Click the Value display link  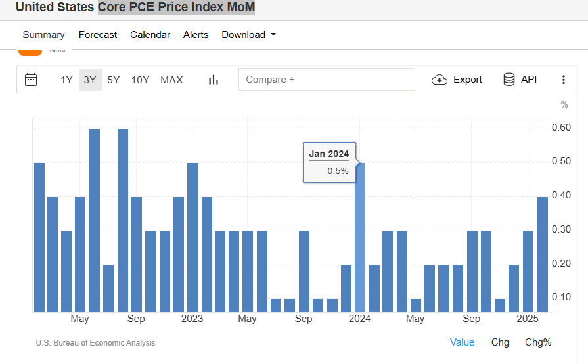click(462, 342)
